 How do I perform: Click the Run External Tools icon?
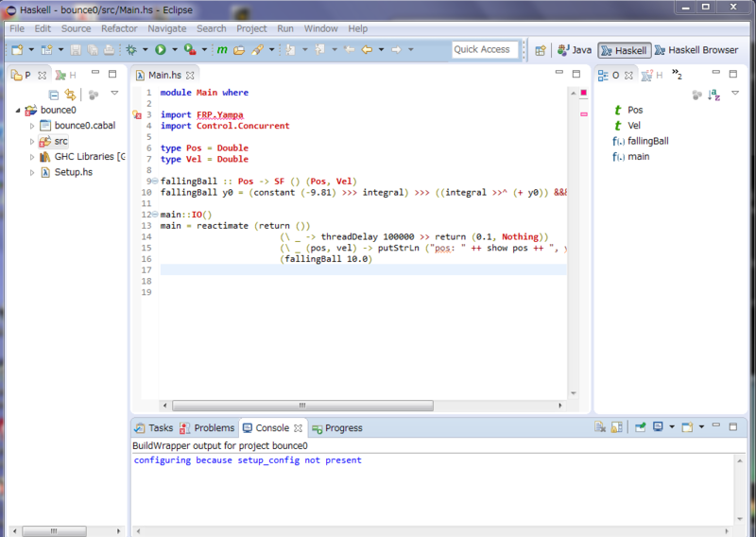pos(190,50)
